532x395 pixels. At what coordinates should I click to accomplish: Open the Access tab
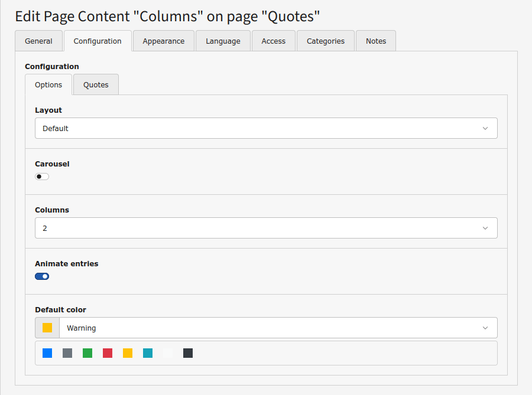click(273, 41)
